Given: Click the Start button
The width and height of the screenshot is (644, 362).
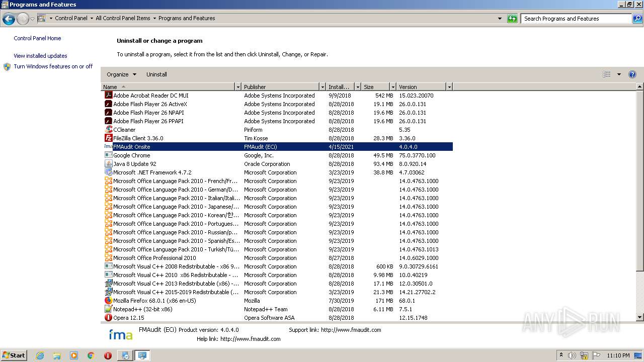Looking at the screenshot, I should (14, 355).
